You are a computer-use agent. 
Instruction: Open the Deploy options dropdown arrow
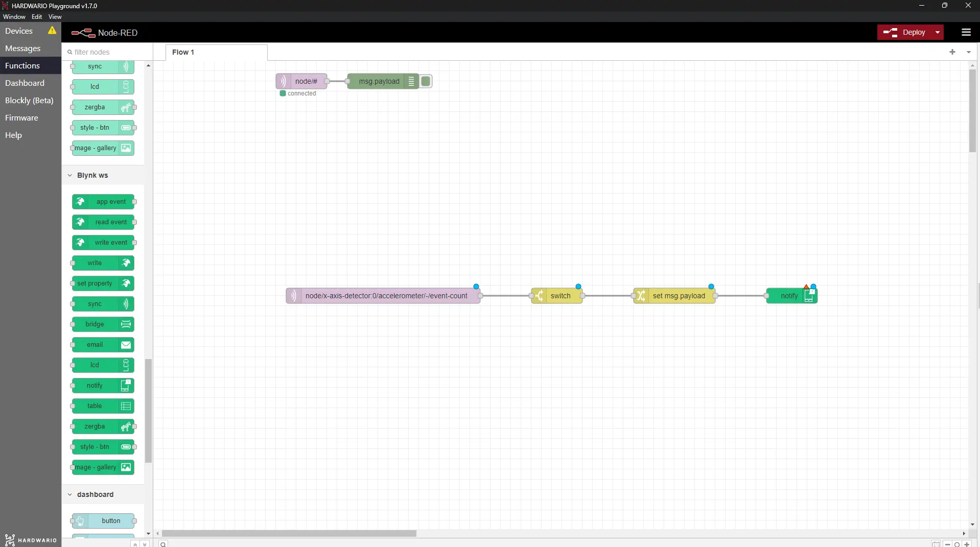tap(938, 32)
